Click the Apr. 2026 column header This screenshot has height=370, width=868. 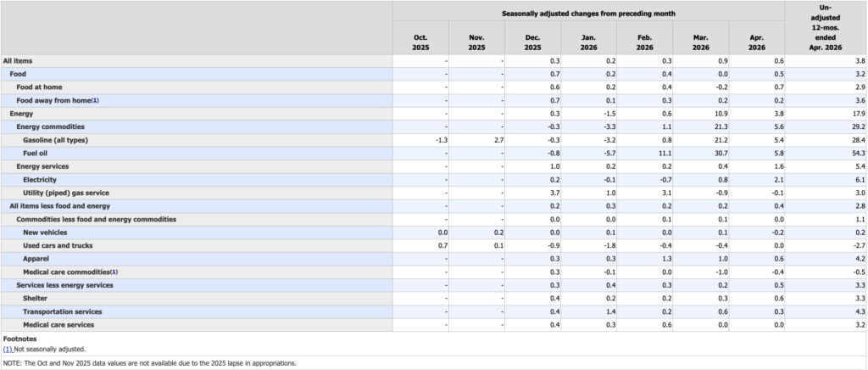[757, 42]
